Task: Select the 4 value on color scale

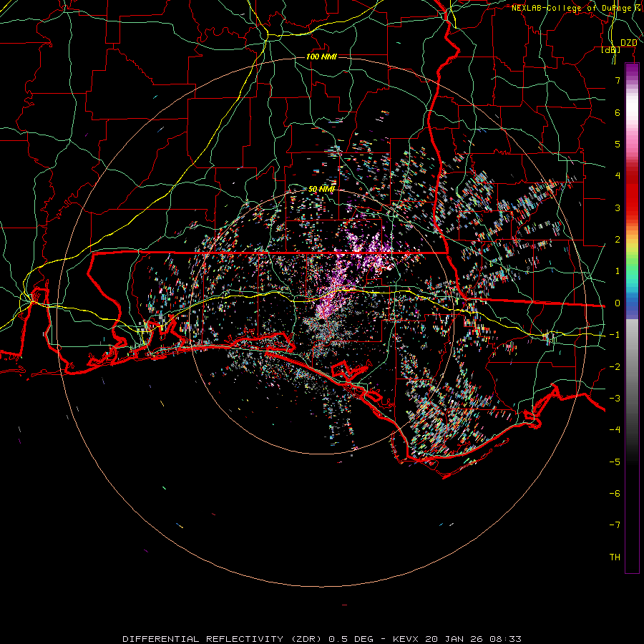Action: click(x=618, y=176)
